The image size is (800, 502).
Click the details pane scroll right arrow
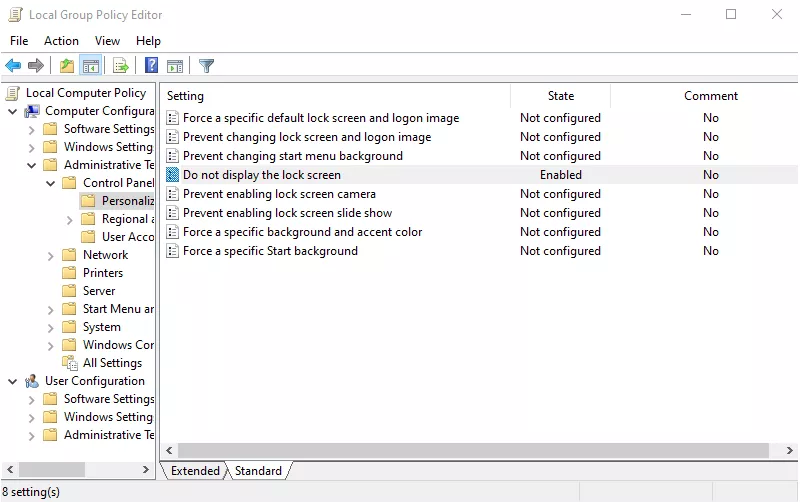(789, 450)
